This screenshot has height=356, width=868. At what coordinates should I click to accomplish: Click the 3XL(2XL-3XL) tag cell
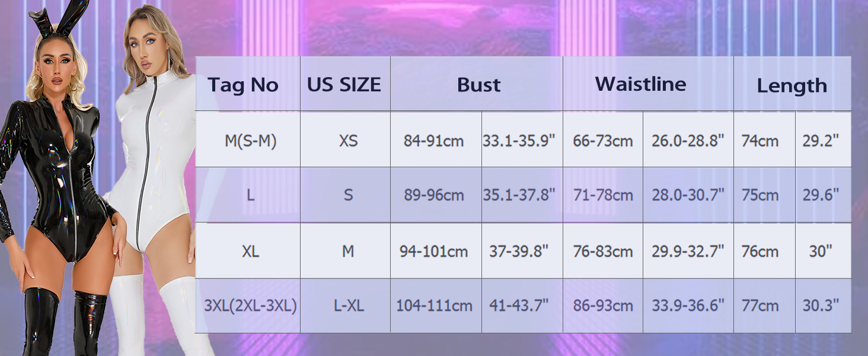(x=250, y=306)
